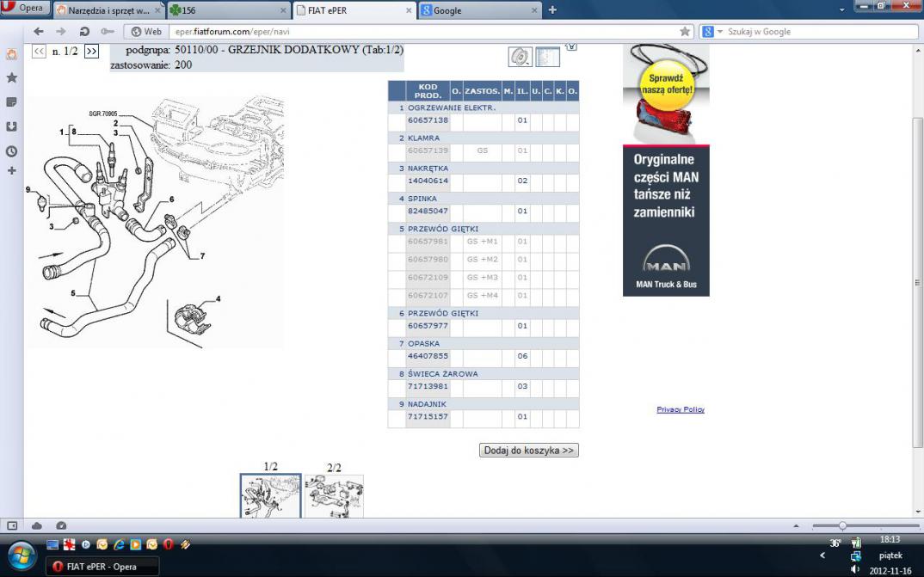
Task: Switch to the '156' tab
Action: (229, 10)
